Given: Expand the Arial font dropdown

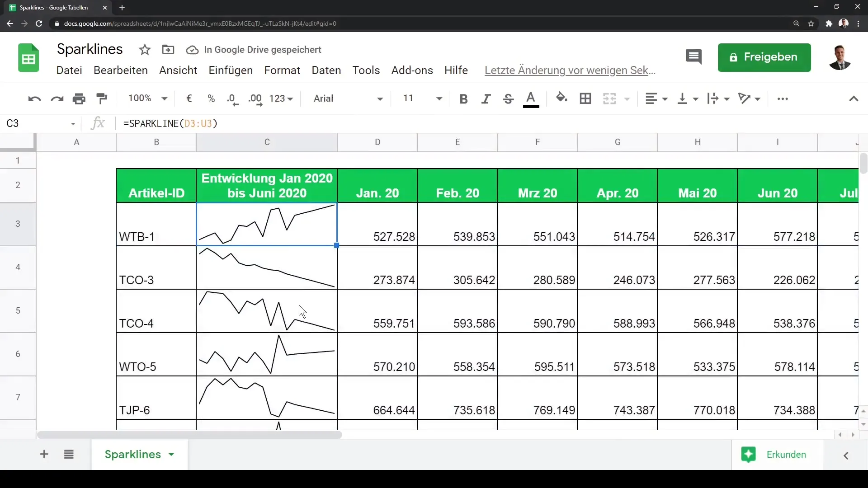Looking at the screenshot, I should pos(348,99).
